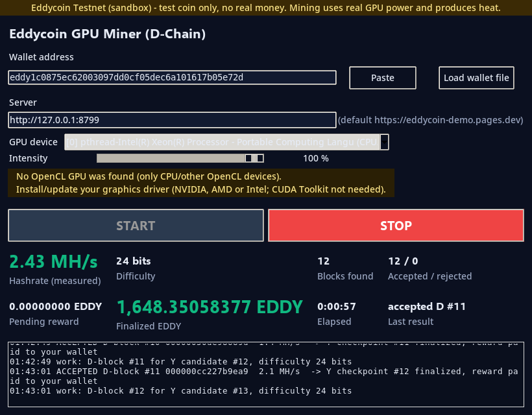Click the accepted D #11 last result
The height and width of the screenshot is (415, 532).
[x=427, y=307]
